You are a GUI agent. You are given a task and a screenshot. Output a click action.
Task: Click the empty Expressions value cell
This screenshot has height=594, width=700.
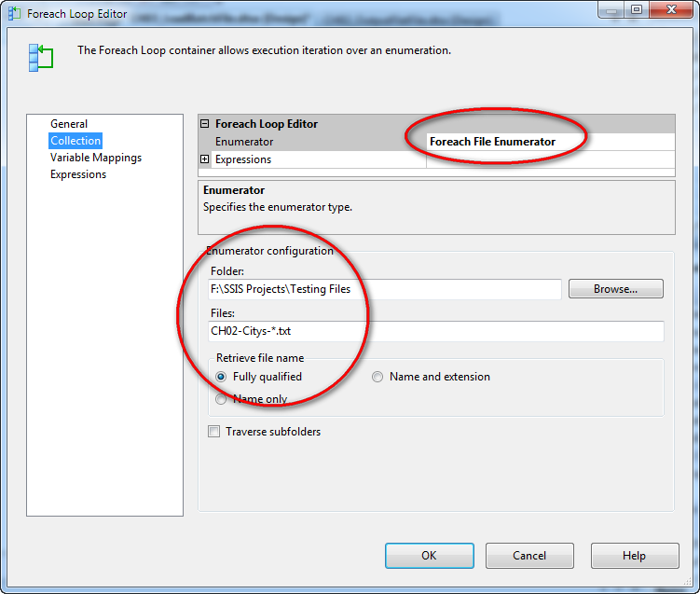coord(551,159)
